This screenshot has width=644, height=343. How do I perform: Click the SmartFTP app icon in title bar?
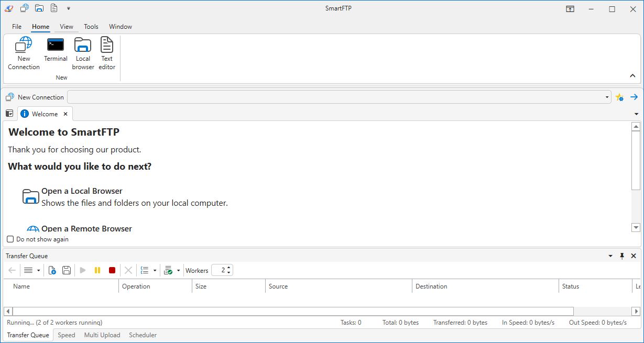pos(9,8)
